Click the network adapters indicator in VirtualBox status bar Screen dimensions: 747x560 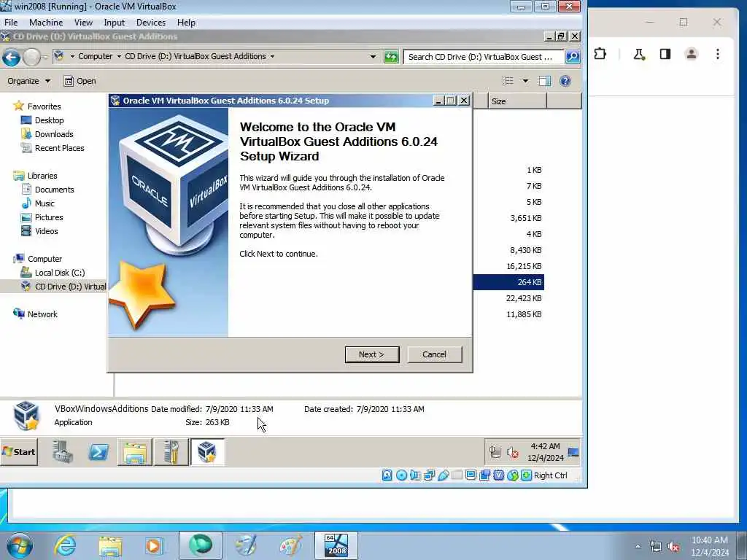(x=429, y=475)
